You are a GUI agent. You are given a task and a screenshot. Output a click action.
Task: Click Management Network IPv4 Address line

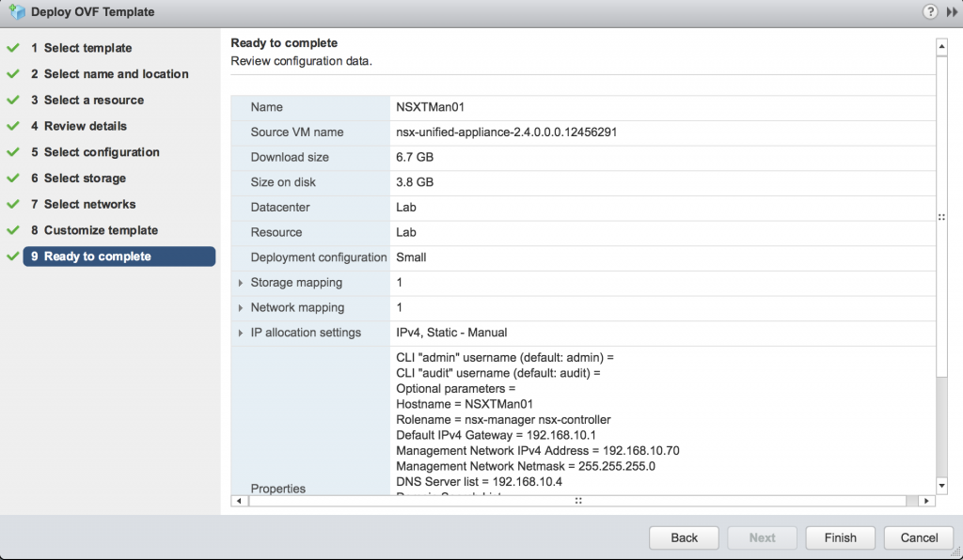[537, 451]
